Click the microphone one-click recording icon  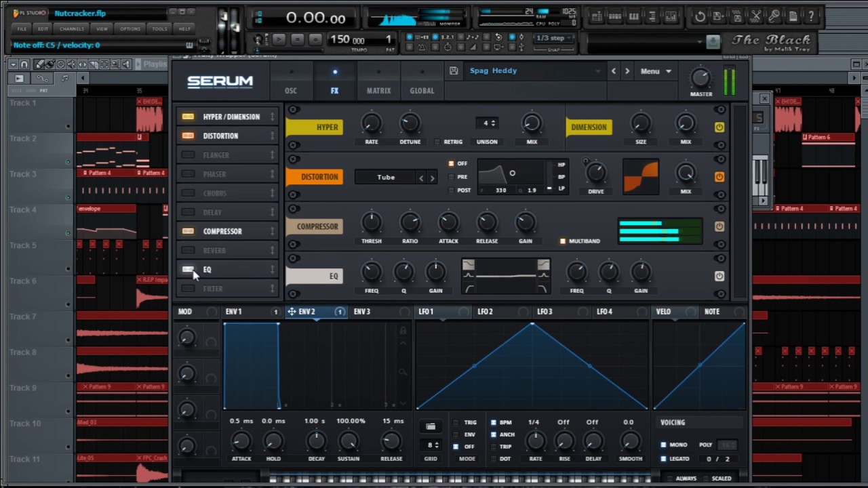tap(774, 16)
